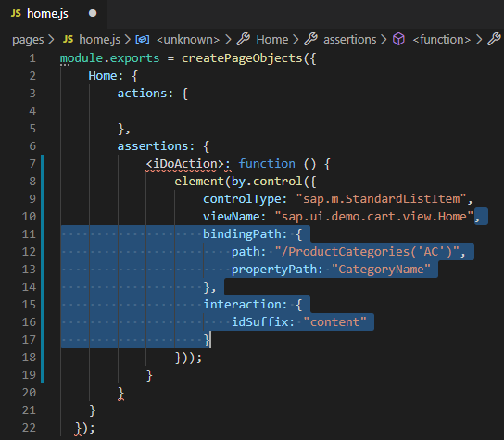Click the wrench icon beside Home breadcrumb
504x440 pixels.
244,39
